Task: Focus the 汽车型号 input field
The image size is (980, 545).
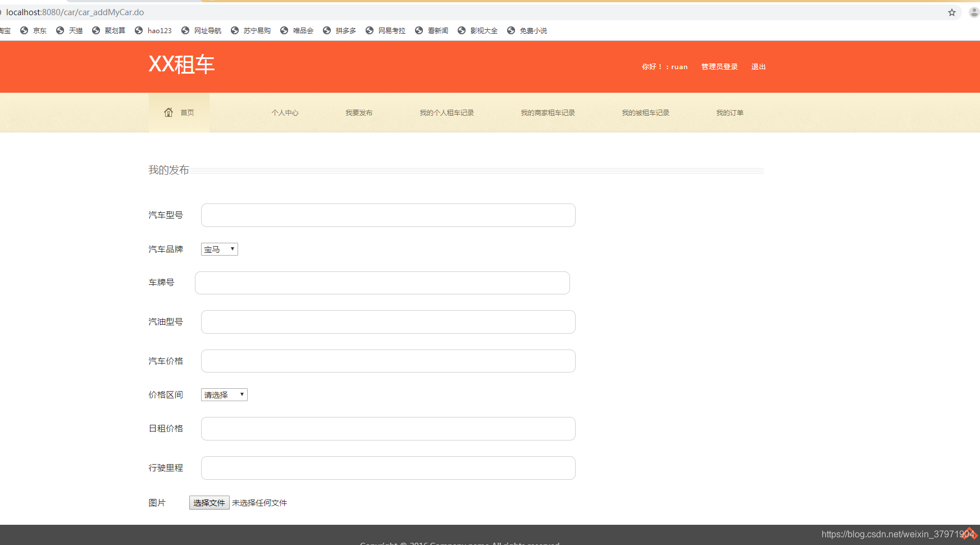Action: tap(388, 215)
